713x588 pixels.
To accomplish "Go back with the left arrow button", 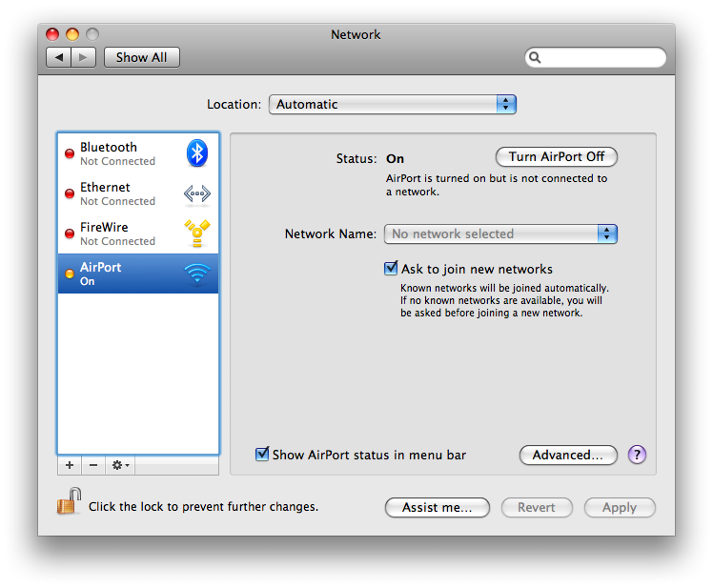I will pos(59,57).
